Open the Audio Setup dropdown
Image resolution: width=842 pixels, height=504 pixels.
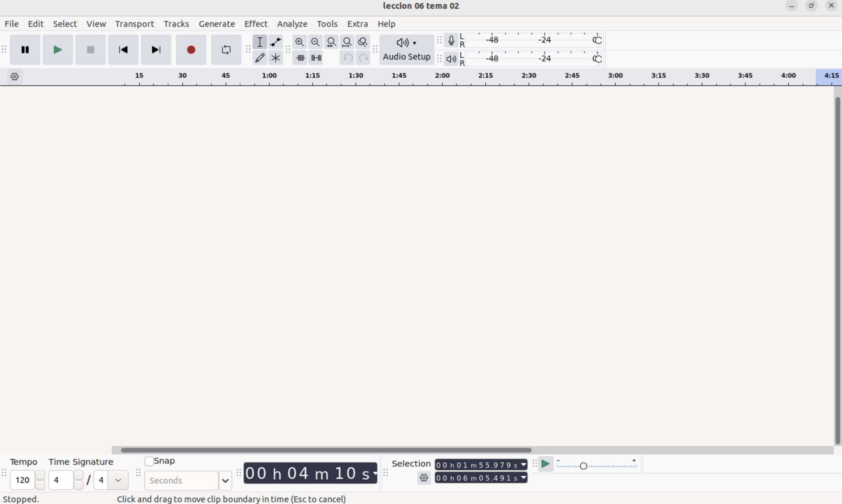click(406, 49)
